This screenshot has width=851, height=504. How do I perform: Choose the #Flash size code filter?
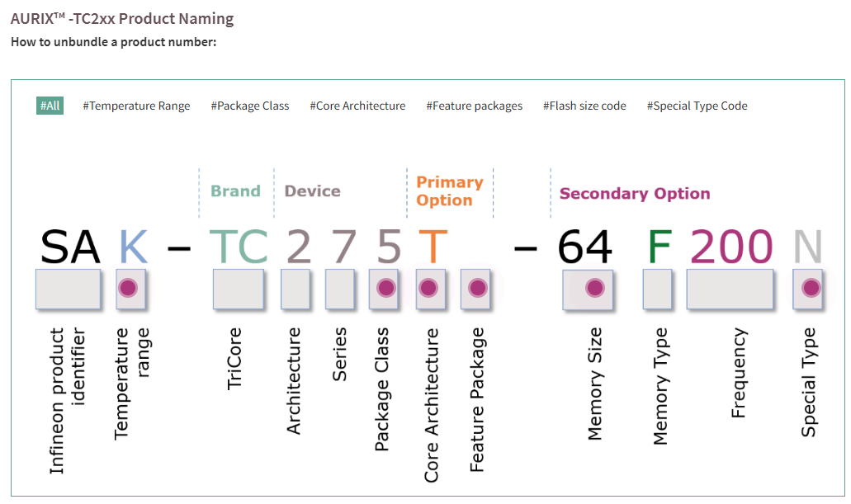[584, 106]
